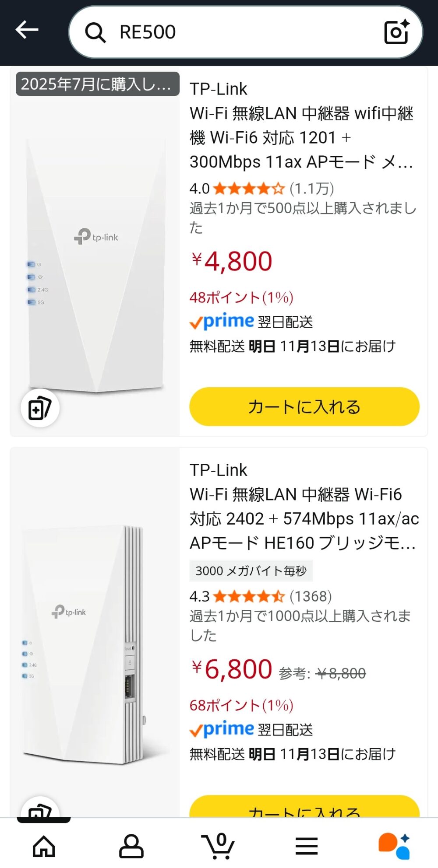Open hamburger menu in bottom bar
The image size is (438, 868).
pos(306,846)
